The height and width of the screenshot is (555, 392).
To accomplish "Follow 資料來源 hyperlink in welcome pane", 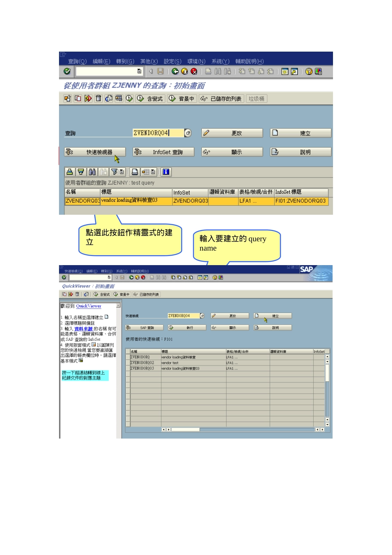I will [x=83, y=329].
